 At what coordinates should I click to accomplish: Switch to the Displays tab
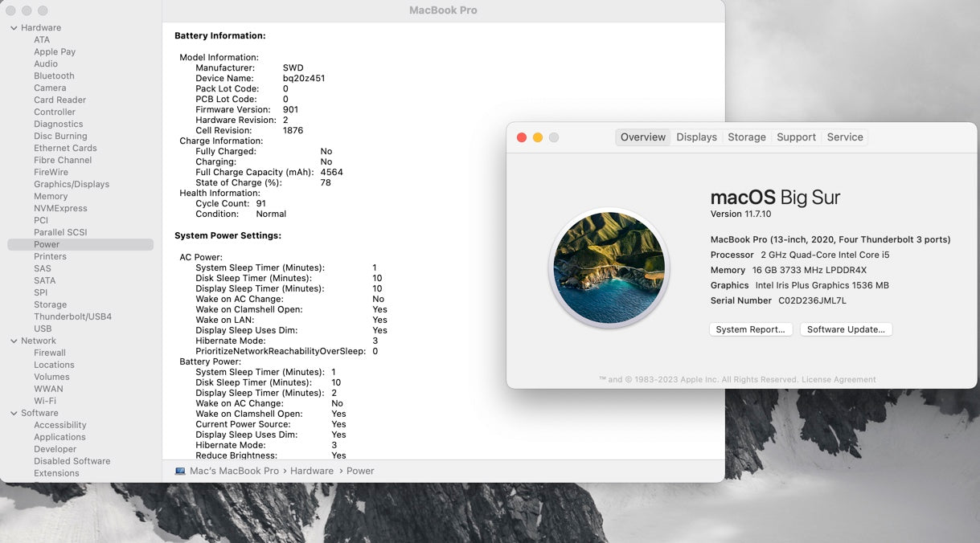696,137
